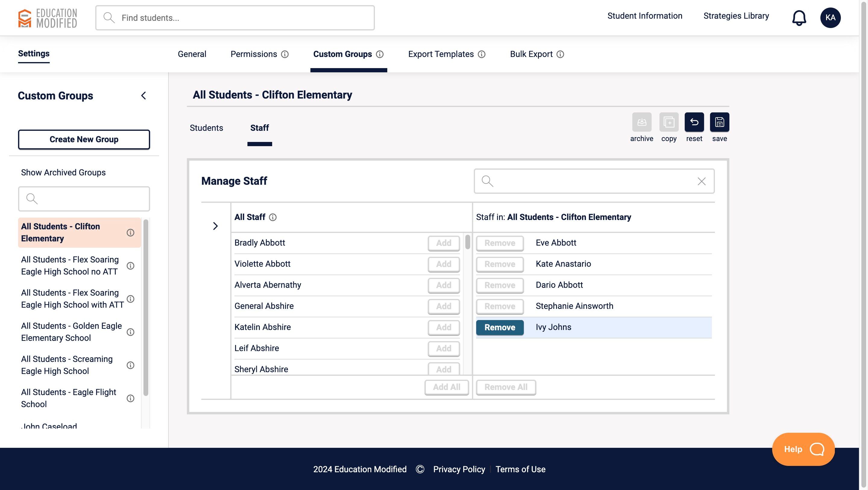Click the reset changes icon
This screenshot has width=868, height=490.
[694, 122]
